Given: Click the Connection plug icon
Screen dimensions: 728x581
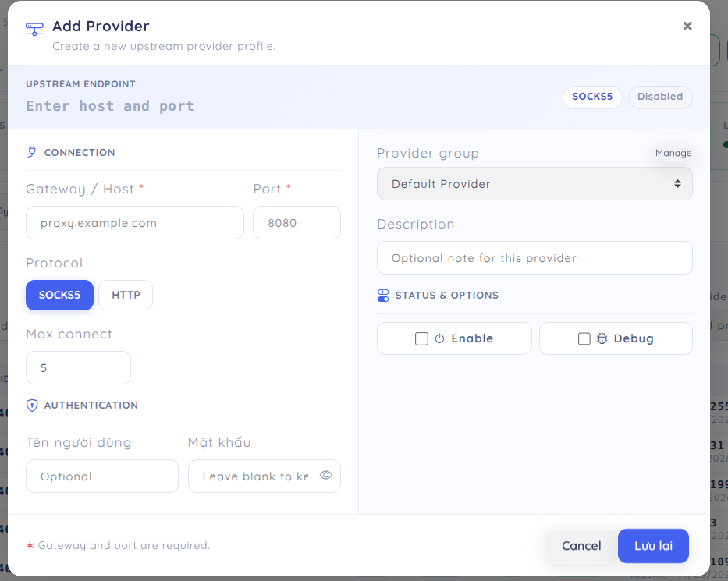Looking at the screenshot, I should pyautogui.click(x=31, y=152).
